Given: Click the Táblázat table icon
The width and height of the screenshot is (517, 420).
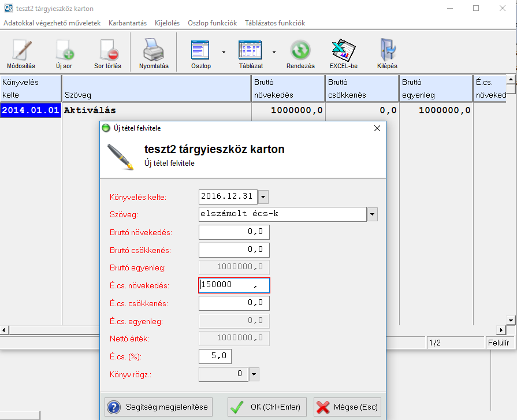Looking at the screenshot, I should point(250,53).
